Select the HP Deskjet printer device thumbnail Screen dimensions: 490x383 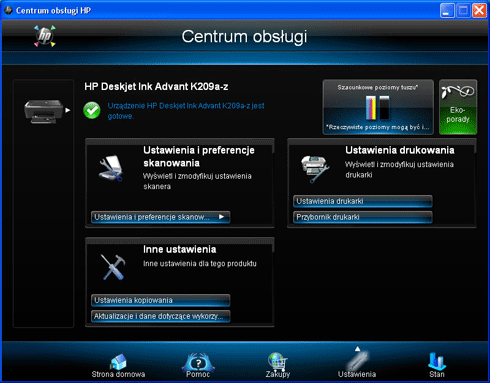pyautogui.click(x=43, y=111)
